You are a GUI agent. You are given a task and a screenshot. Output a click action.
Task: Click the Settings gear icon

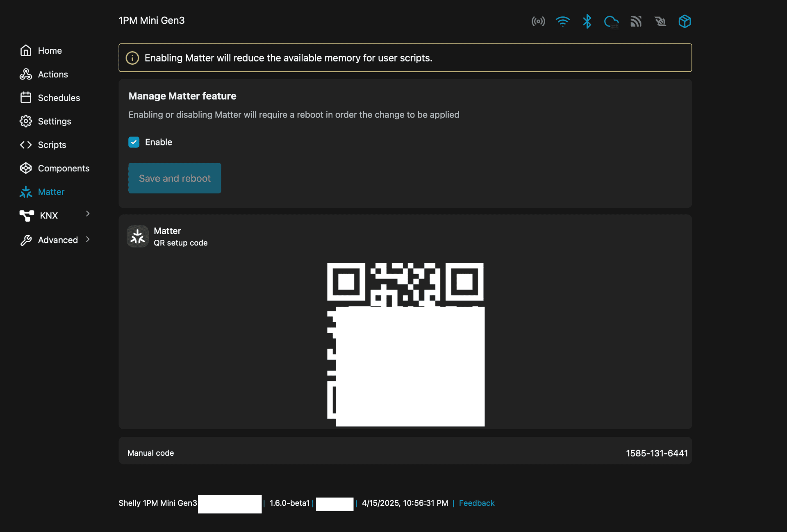click(26, 121)
